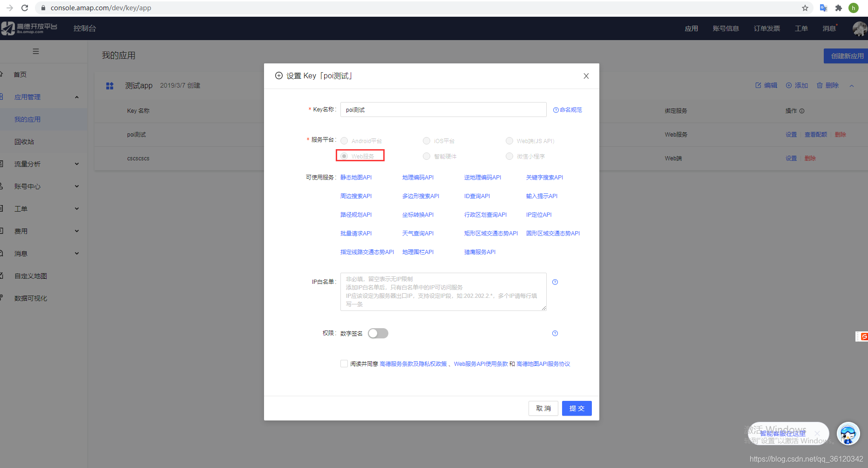The image size is (868, 468).
Task: Click the 删除 trash icon for 测试app
Action: 820,85
